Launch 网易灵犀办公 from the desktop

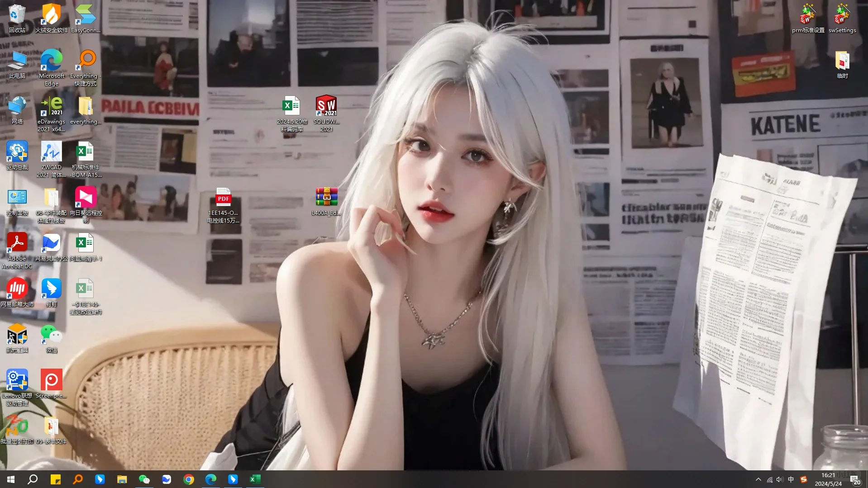(51, 247)
